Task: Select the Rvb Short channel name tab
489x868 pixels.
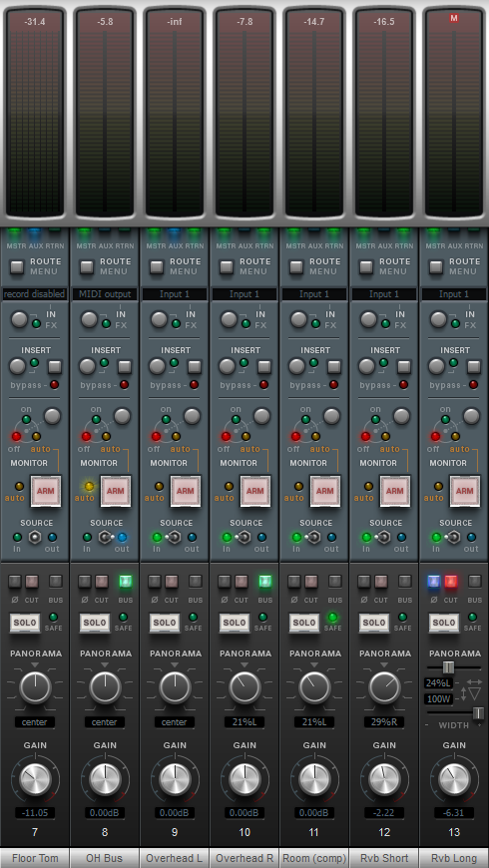Action: pos(384,858)
